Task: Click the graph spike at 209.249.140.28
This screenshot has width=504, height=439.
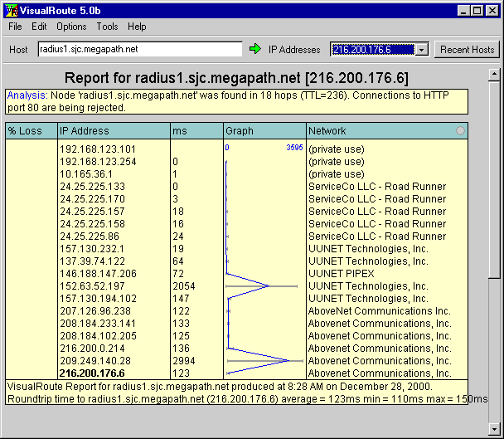Action: pyautogui.click(x=288, y=361)
